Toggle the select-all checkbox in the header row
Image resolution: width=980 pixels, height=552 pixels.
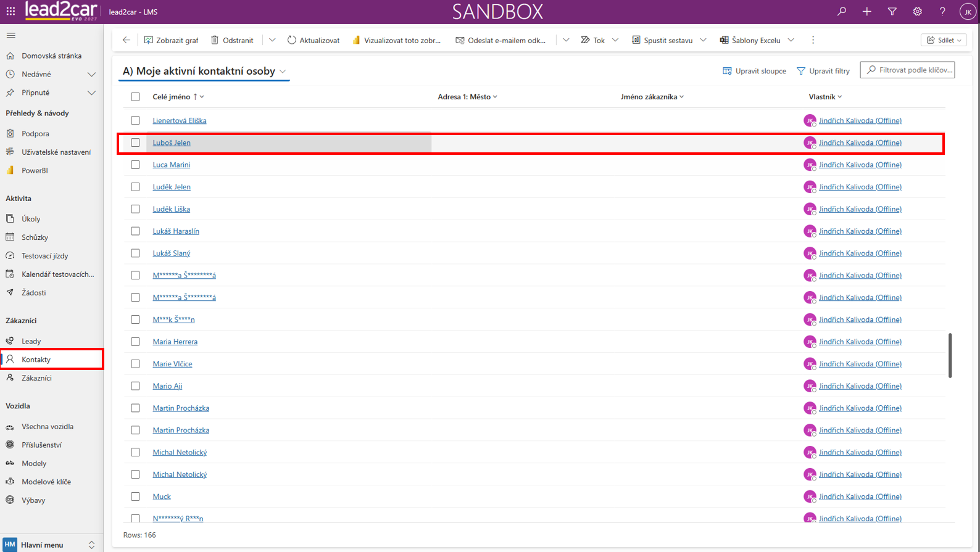click(135, 97)
